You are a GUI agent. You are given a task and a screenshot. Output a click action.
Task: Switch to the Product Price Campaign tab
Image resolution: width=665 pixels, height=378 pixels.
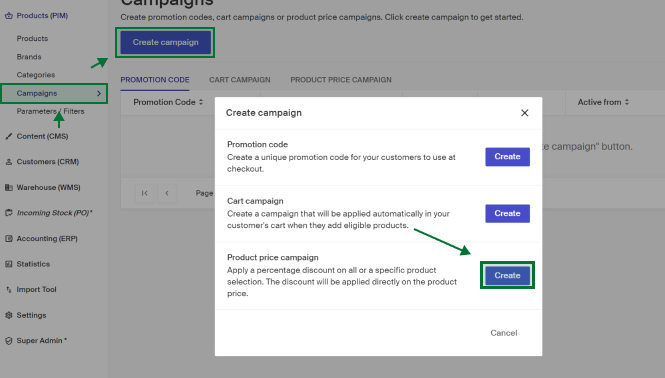coord(341,80)
